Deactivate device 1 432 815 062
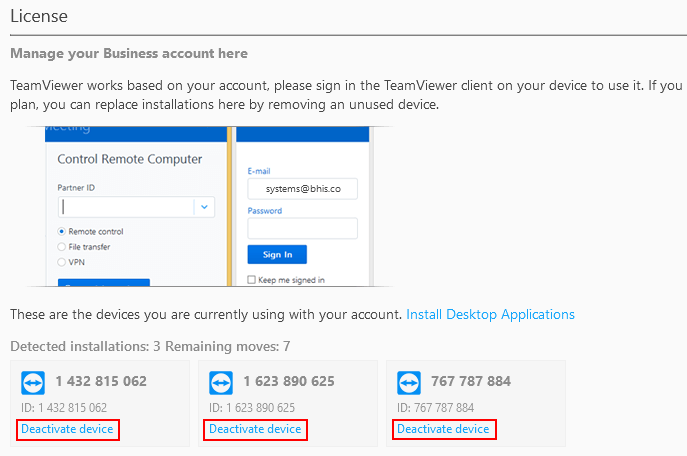Image resolution: width=687 pixels, height=456 pixels. [x=68, y=429]
